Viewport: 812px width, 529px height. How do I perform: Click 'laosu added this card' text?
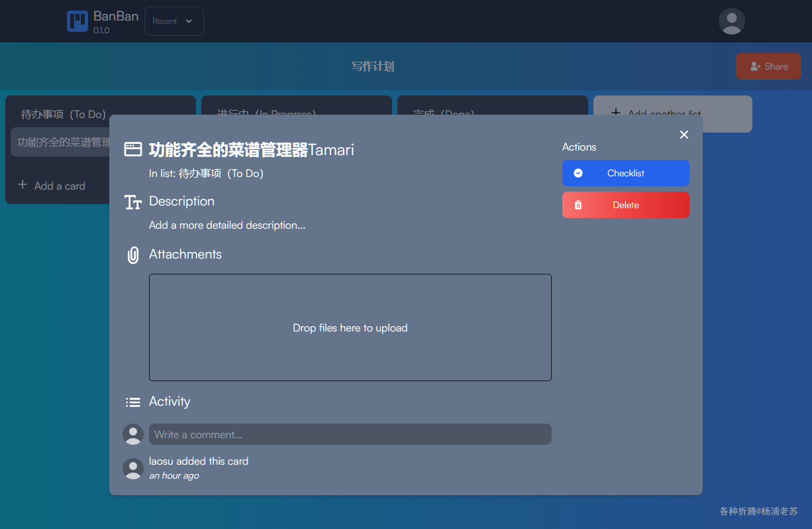(199, 461)
